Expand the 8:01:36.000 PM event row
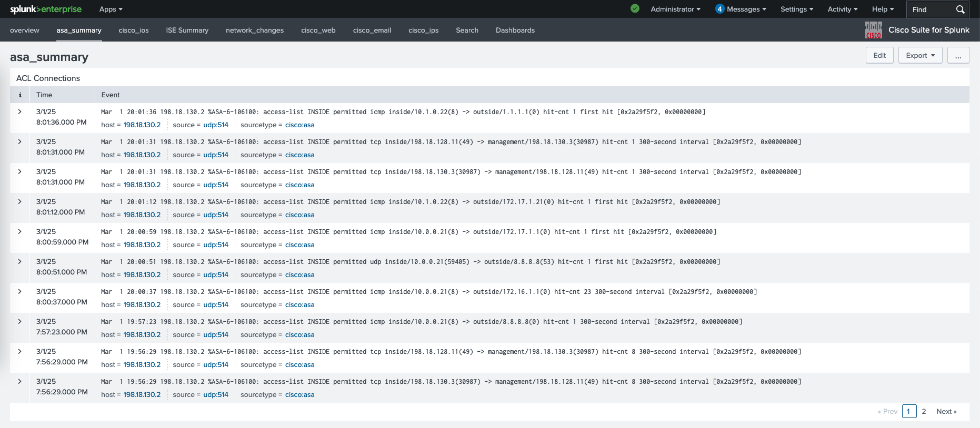 20,112
